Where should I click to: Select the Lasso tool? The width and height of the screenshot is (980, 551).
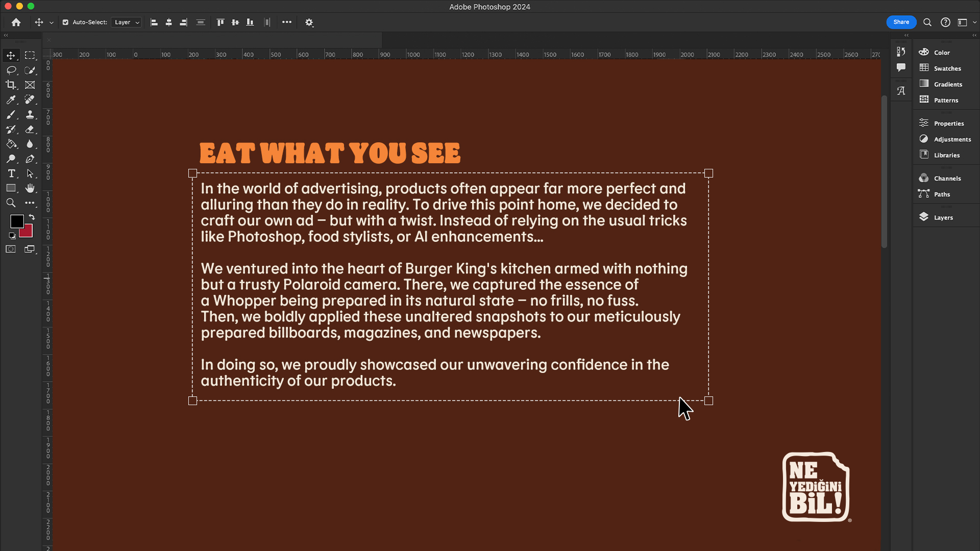point(11,70)
